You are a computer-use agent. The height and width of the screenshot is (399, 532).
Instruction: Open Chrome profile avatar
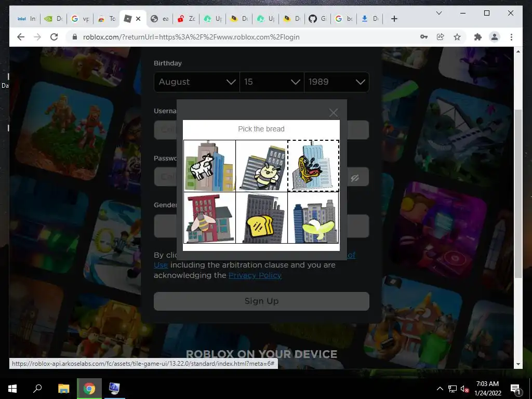click(x=495, y=37)
